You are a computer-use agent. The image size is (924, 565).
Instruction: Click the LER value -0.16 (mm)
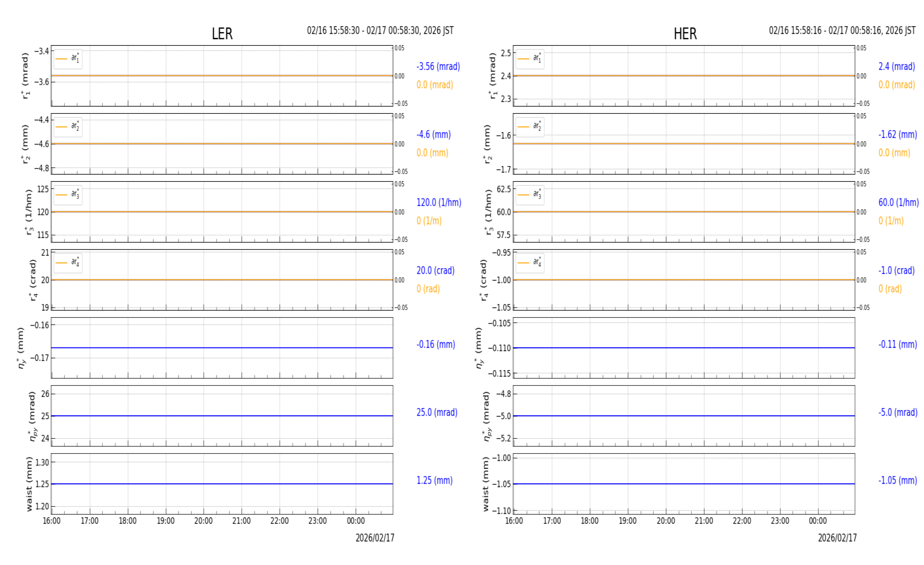tap(436, 345)
